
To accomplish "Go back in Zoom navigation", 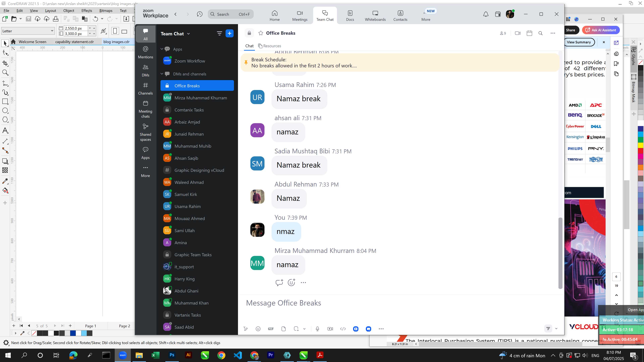I will [175, 14].
